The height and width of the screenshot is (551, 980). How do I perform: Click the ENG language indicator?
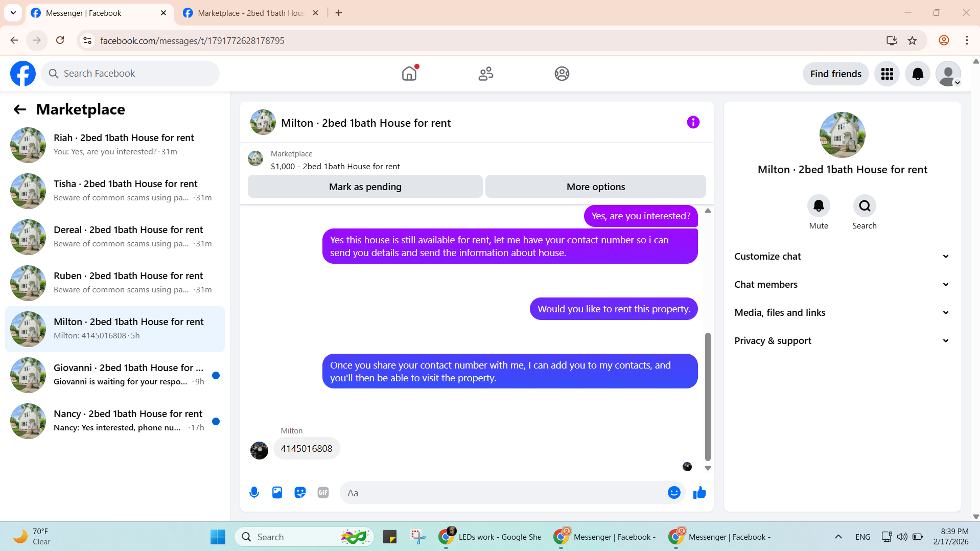(x=862, y=537)
